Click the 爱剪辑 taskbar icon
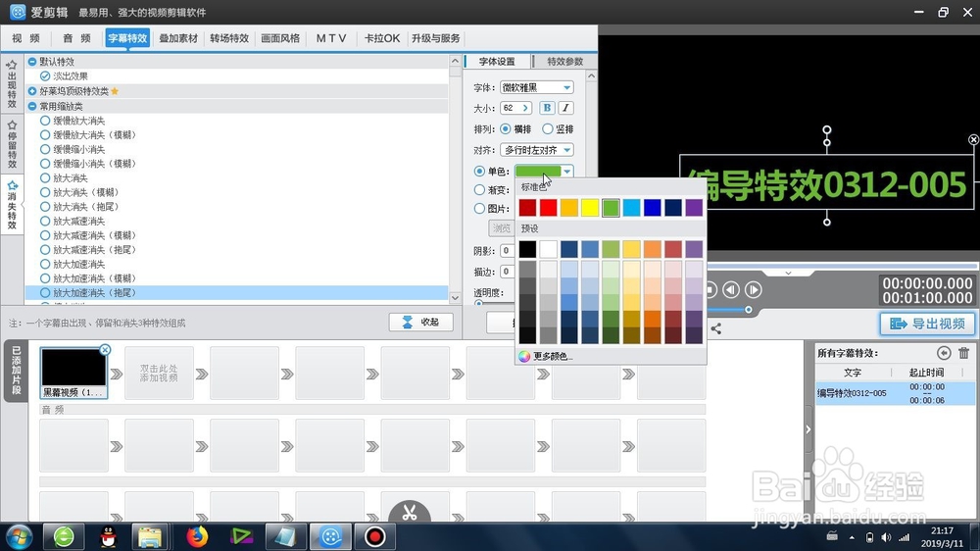Viewport: 980px width, 551px height. point(330,536)
